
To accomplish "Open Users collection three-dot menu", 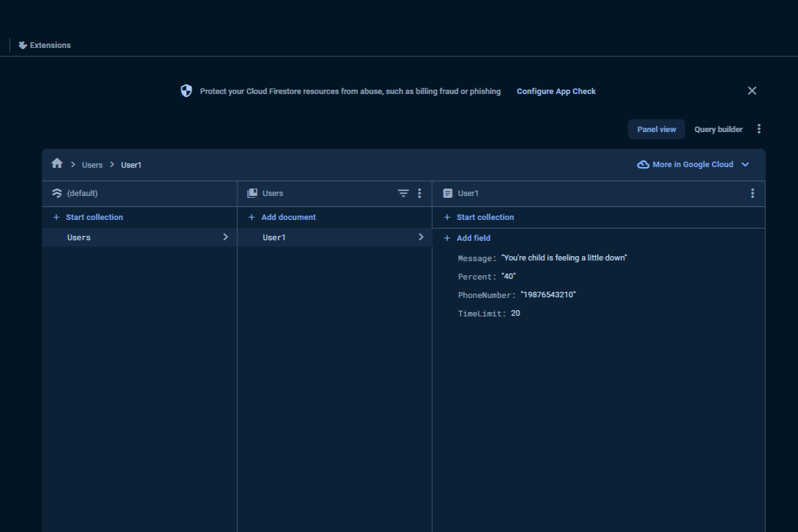I will (x=420, y=193).
